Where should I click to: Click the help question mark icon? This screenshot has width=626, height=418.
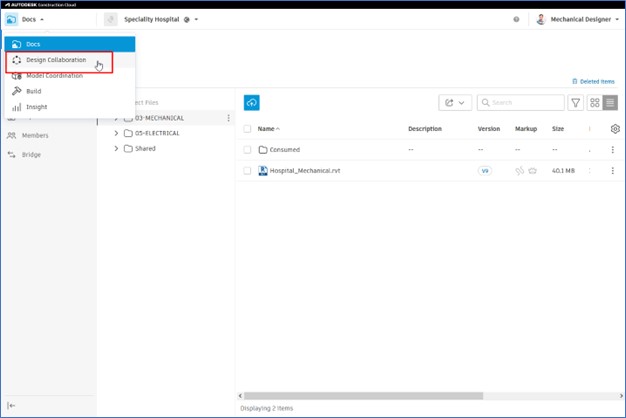pyautogui.click(x=516, y=19)
